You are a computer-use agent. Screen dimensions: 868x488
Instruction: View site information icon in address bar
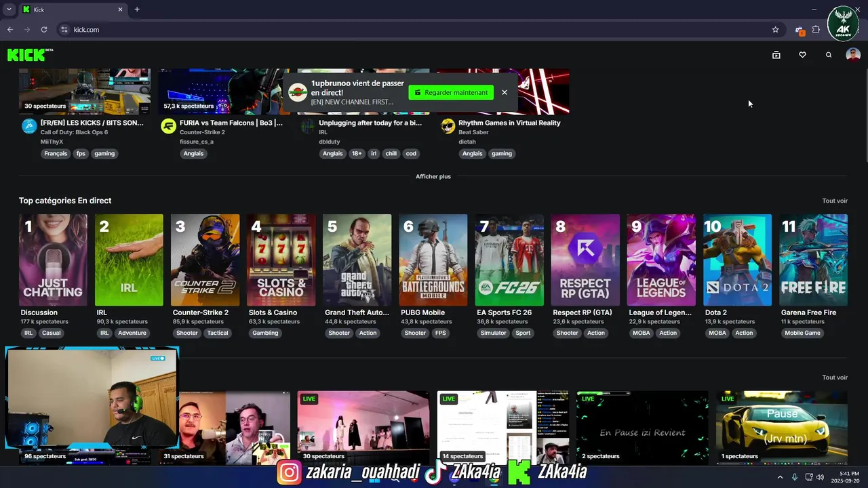point(64,30)
